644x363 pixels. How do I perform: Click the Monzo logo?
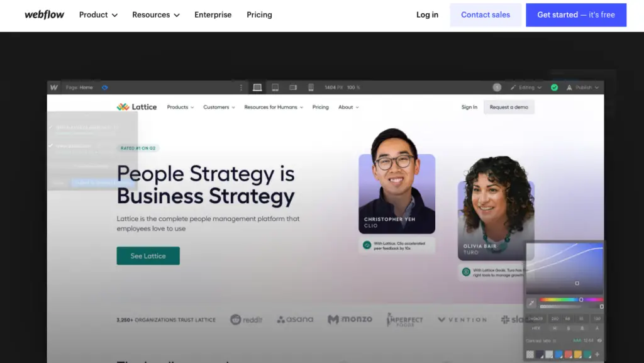point(350,319)
